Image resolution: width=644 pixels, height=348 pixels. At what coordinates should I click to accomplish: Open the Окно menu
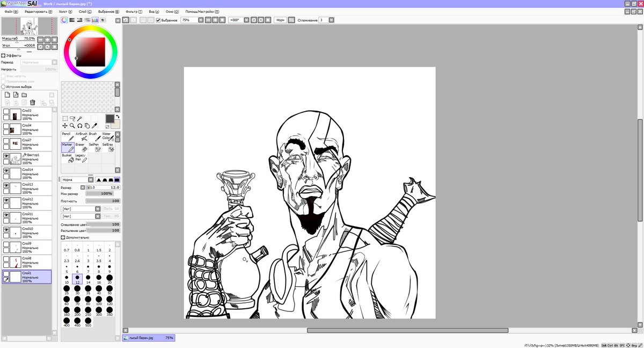[172, 11]
